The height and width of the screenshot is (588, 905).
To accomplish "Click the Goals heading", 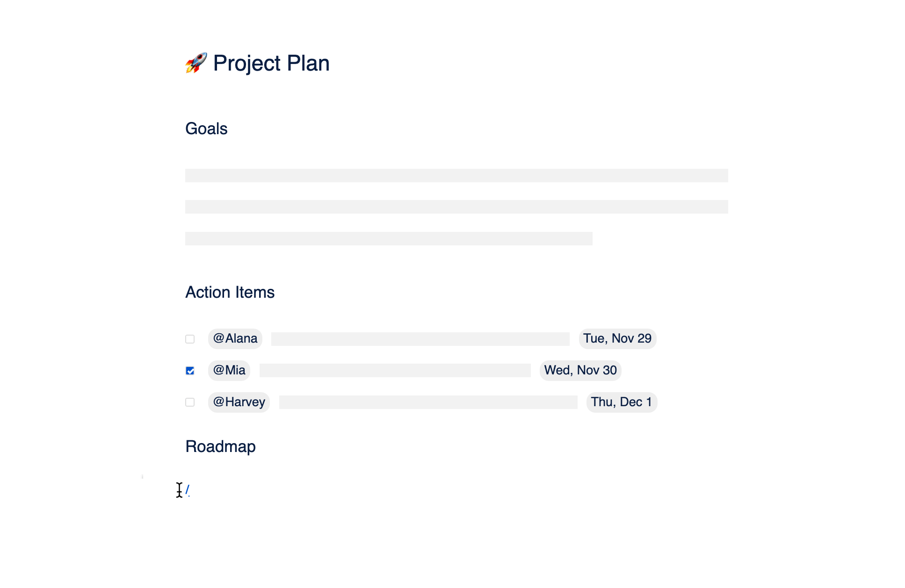I will (x=206, y=129).
